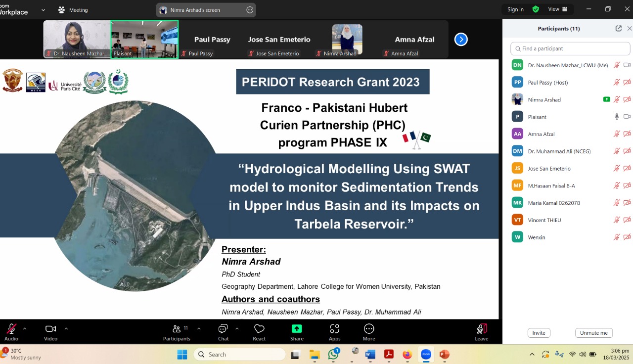The height and width of the screenshot is (364, 633).
Task: Click the Windows taskbar Search box
Action: [239, 354]
